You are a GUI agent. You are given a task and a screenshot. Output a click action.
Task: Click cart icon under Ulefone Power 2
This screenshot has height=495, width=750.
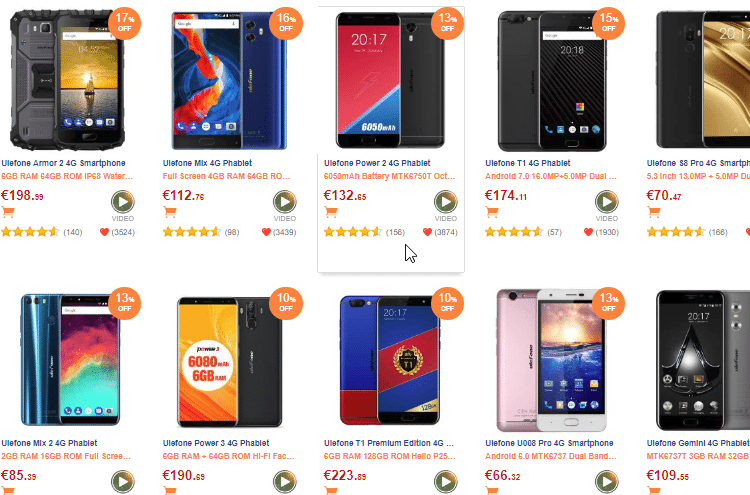pos(331,212)
